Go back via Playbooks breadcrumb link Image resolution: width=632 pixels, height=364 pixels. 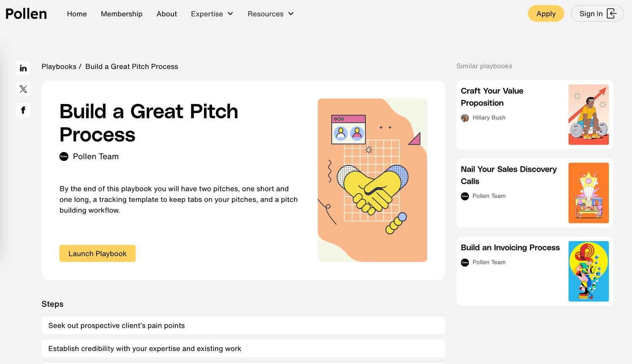tap(59, 66)
